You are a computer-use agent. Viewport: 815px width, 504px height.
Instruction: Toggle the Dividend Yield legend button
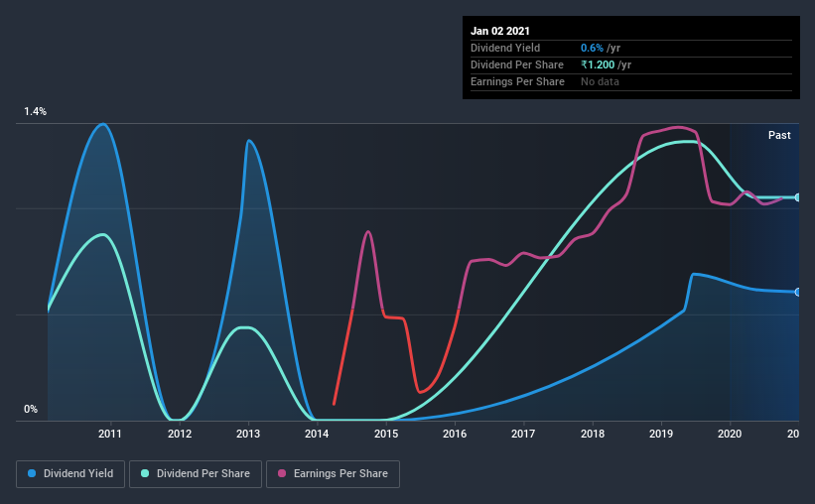(x=70, y=474)
